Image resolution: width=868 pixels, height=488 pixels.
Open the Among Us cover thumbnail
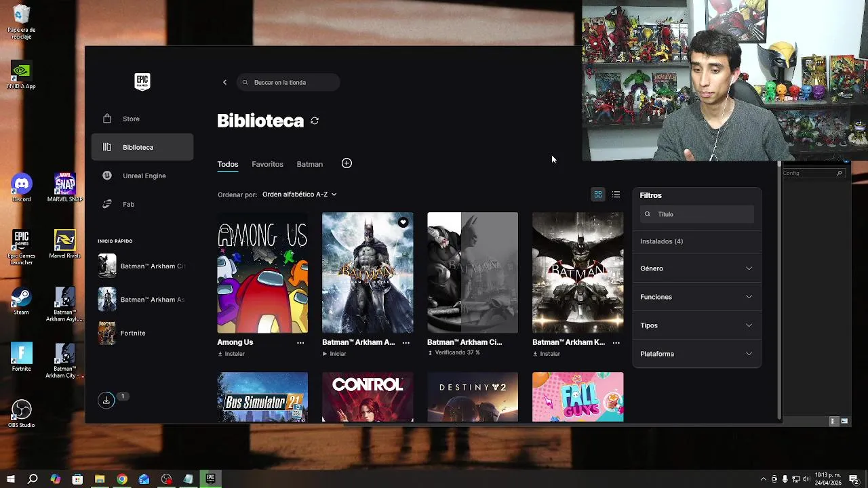click(x=262, y=272)
